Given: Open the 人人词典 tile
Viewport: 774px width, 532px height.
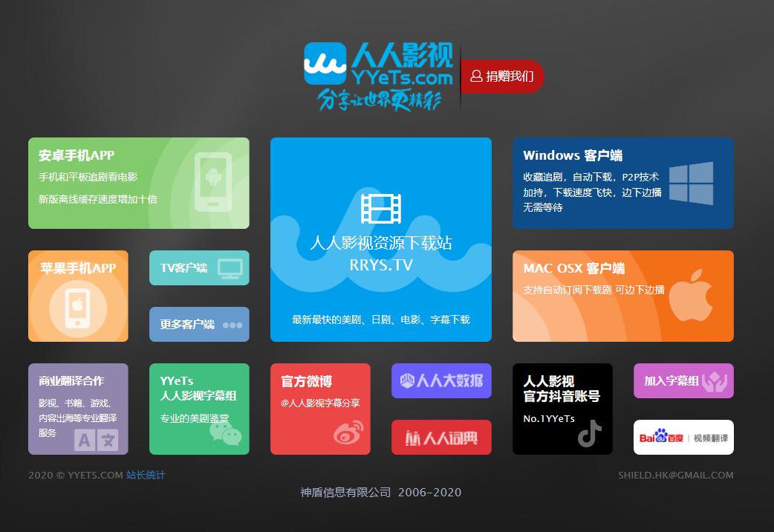Looking at the screenshot, I should [x=441, y=437].
